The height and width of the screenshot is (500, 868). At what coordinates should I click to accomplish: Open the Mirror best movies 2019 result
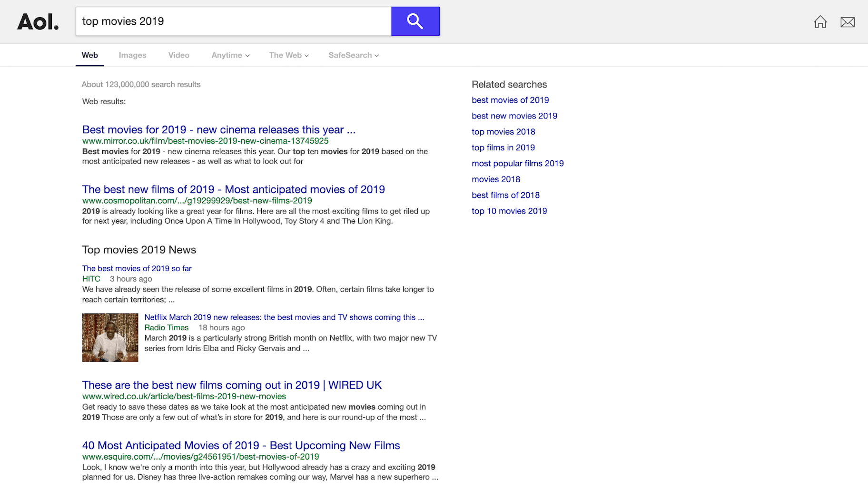[218, 130]
